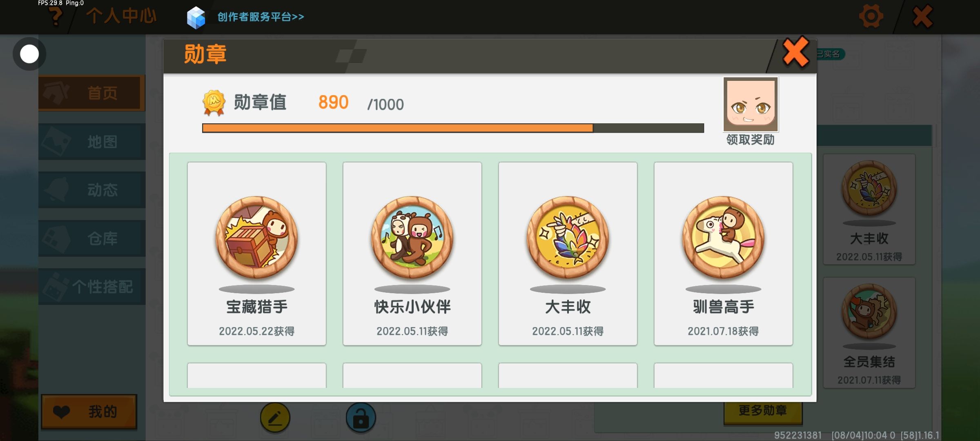
Task: Click the help question mark icon
Action: (56, 17)
